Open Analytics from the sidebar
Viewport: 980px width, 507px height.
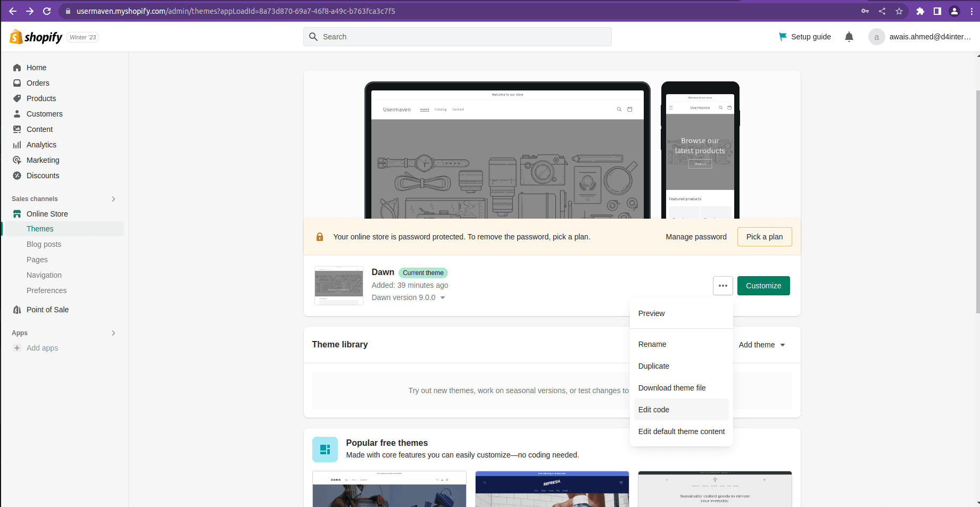point(41,145)
